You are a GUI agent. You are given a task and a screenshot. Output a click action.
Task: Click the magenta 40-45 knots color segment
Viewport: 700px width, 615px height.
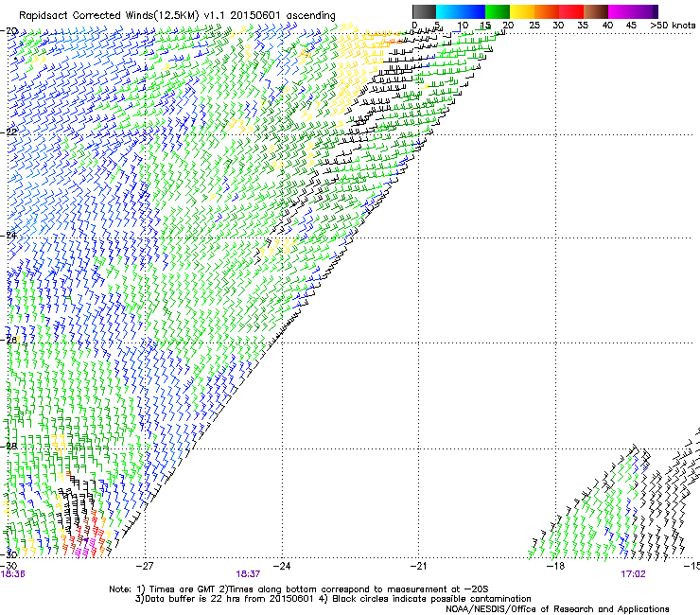pos(621,11)
